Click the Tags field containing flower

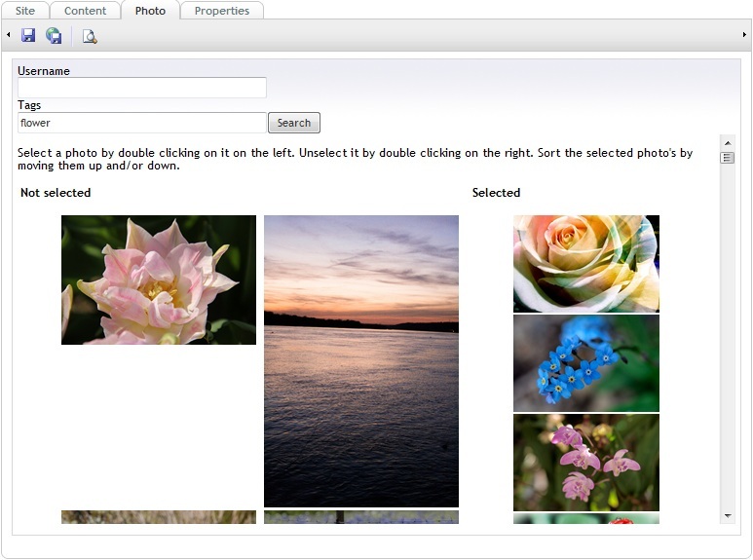142,123
